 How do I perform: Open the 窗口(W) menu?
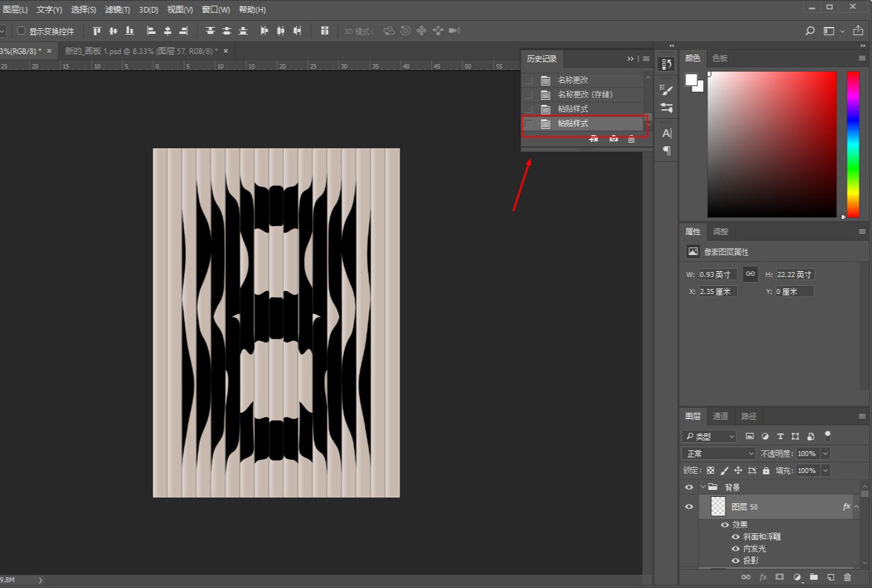(215, 9)
